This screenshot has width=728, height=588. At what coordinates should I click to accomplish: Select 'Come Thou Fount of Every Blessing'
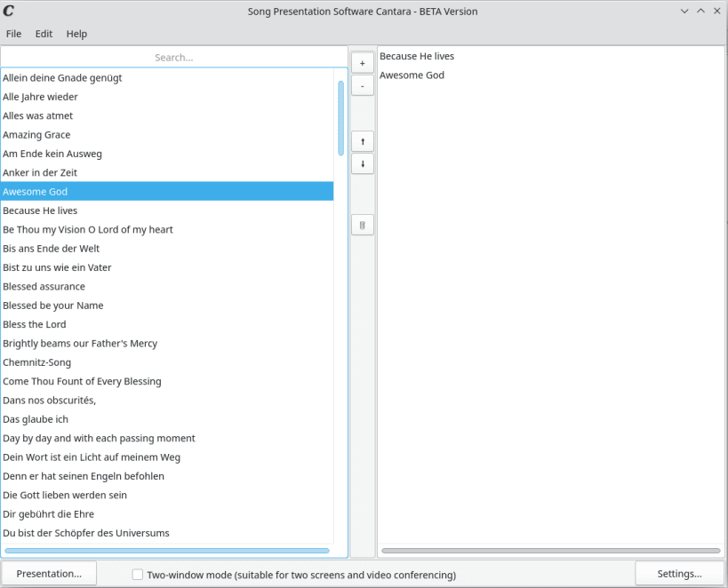tap(167, 381)
